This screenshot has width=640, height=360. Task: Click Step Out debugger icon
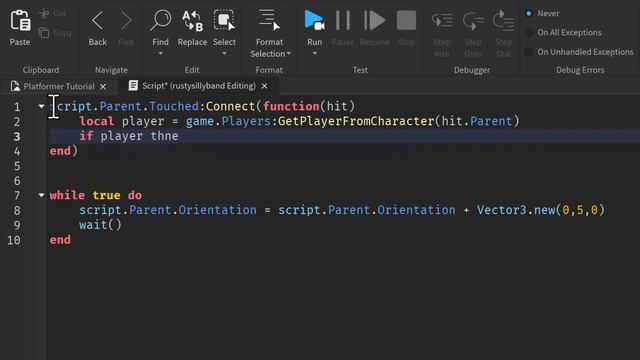[x=503, y=20]
